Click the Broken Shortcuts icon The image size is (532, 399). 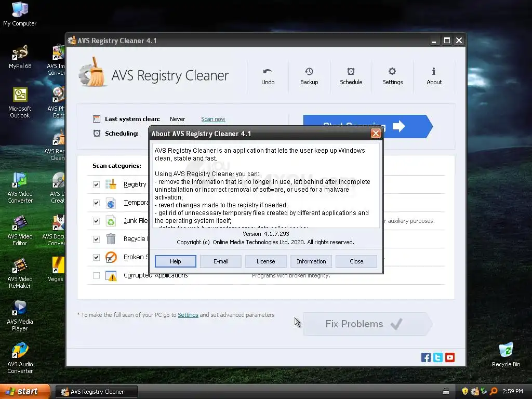[x=111, y=257]
